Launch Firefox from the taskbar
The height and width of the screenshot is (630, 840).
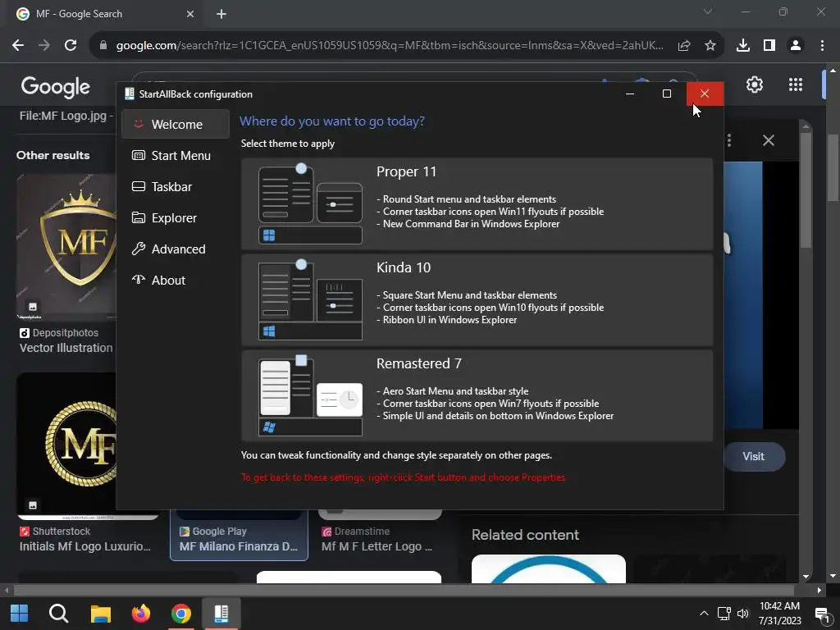[141, 614]
